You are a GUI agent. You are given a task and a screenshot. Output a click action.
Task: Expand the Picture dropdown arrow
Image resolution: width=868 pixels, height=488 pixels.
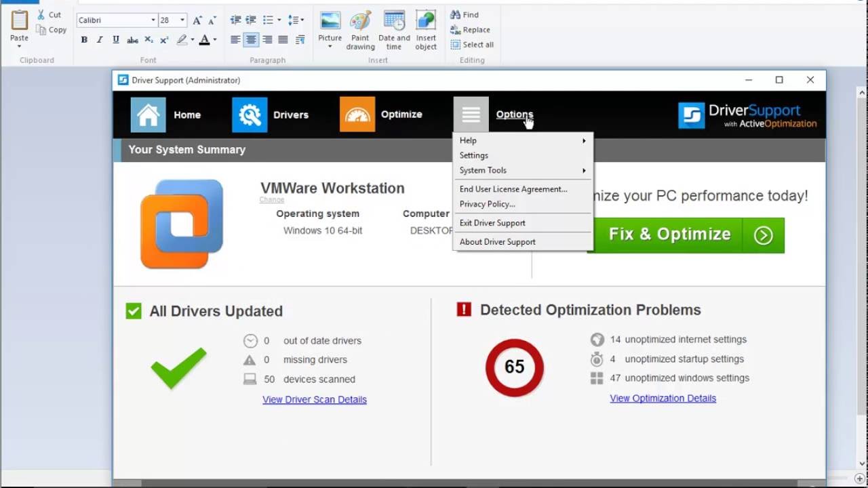coord(330,47)
